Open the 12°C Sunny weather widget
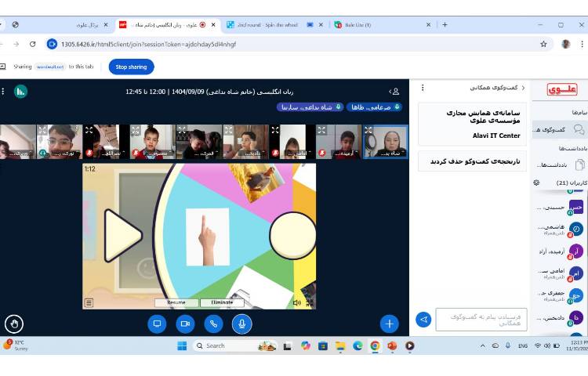Viewport: 588px width, 376px height. tap(15, 345)
